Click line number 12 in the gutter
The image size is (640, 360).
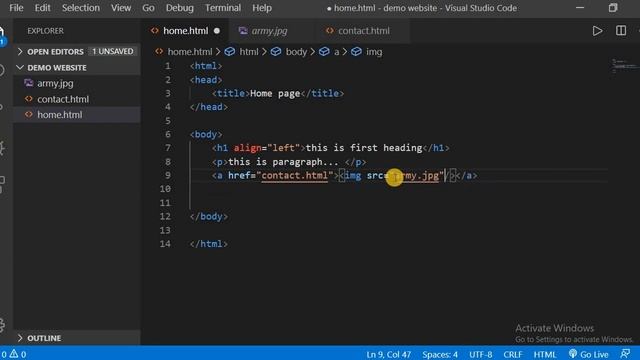165,216
